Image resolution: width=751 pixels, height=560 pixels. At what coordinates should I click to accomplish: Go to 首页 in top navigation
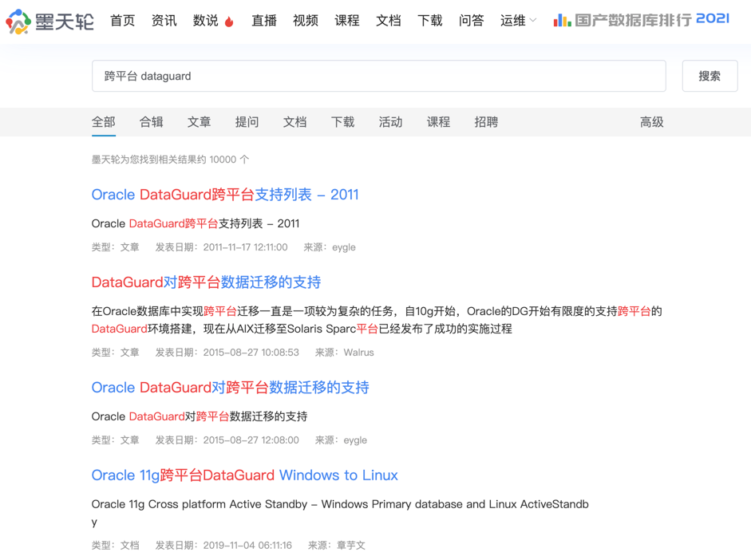(x=123, y=21)
